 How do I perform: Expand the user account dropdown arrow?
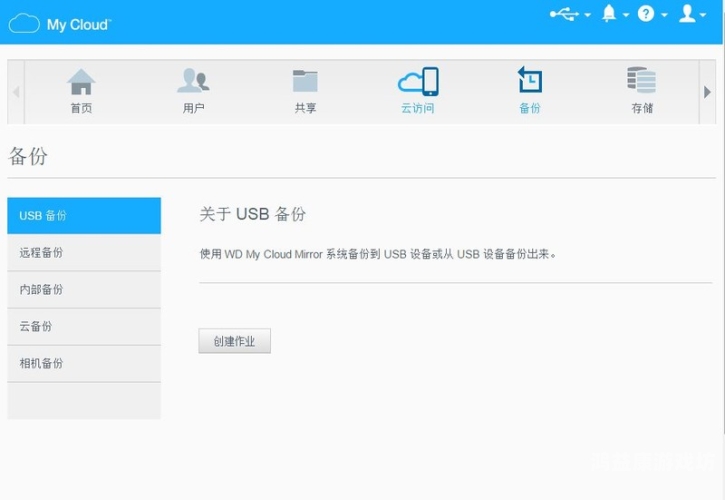pos(703,15)
